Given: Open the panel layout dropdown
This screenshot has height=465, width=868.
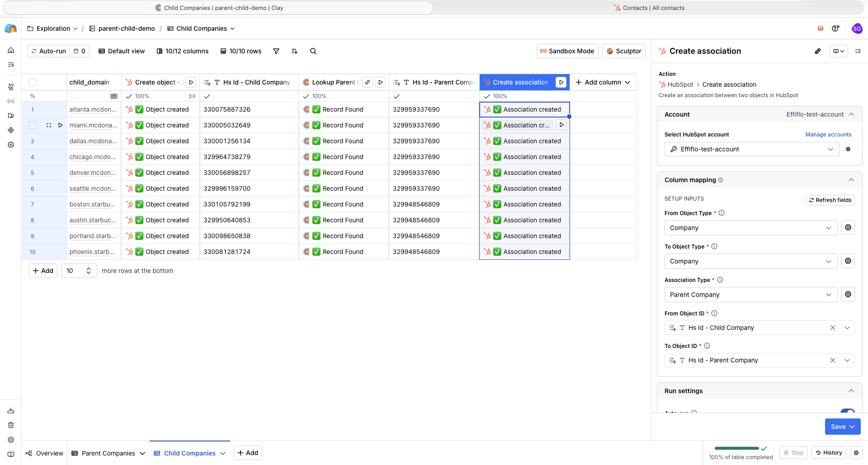Looking at the screenshot, I should [x=839, y=51].
